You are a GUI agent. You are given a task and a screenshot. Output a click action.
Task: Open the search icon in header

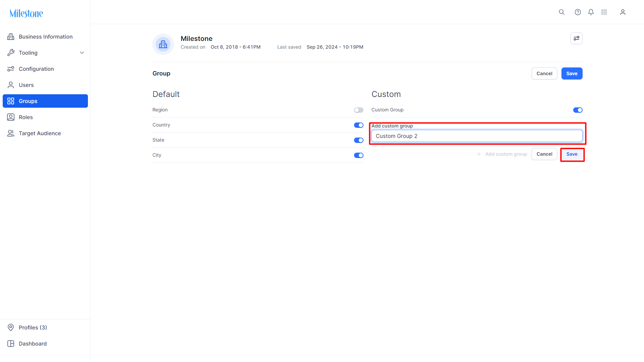562,12
